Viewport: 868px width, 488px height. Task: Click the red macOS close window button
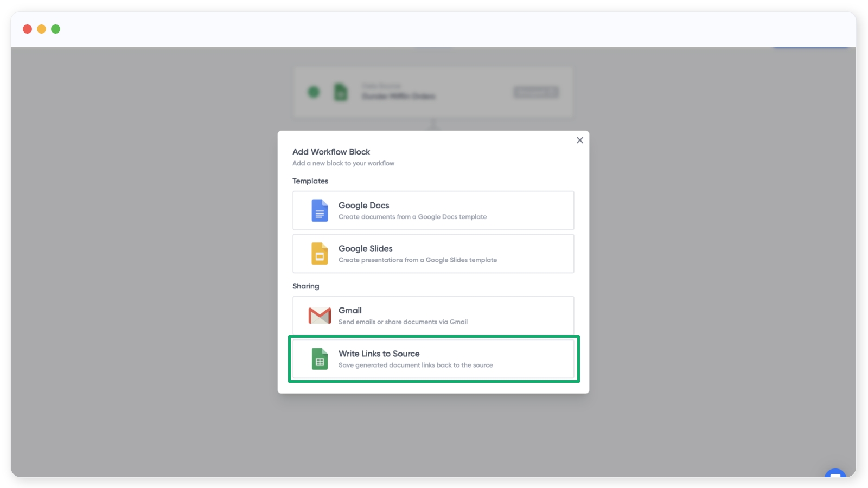coord(27,29)
